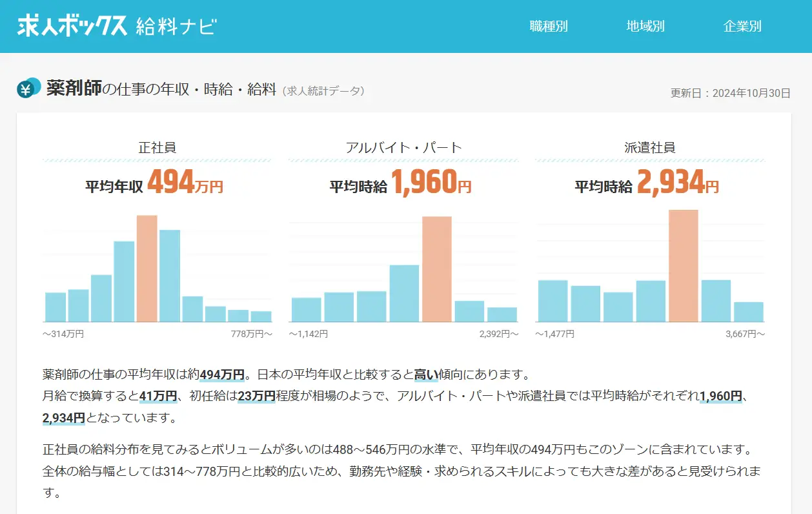The width and height of the screenshot is (812, 514).
Task: Click the tallest blue bar beside 494万円 peak
Action: pyautogui.click(x=171, y=274)
